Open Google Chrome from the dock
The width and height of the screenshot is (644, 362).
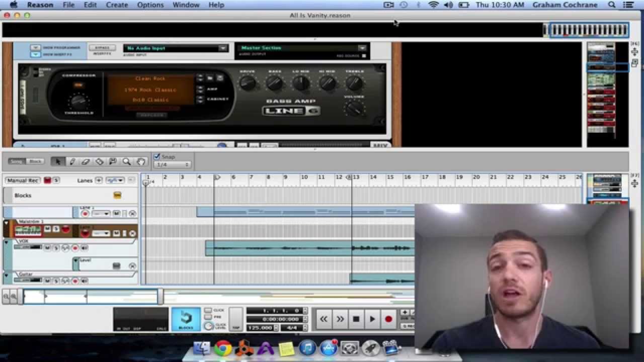[223, 348]
